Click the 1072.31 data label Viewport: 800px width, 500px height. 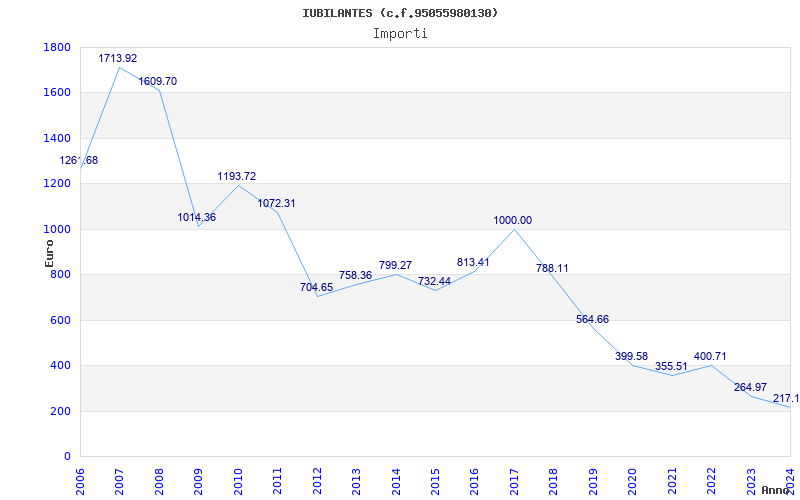coord(276,203)
